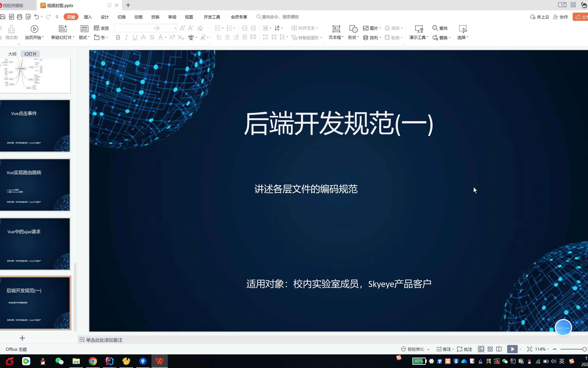This screenshot has height=368, width=588.
Task: Switch to 大纲 outline panel tab
Action: (x=12, y=54)
